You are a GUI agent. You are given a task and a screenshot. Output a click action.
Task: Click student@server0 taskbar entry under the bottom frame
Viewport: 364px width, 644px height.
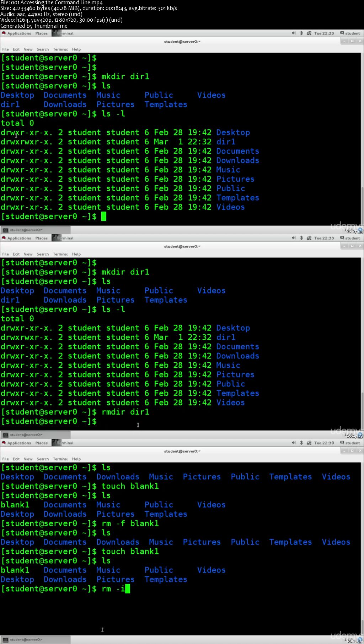pos(36,640)
